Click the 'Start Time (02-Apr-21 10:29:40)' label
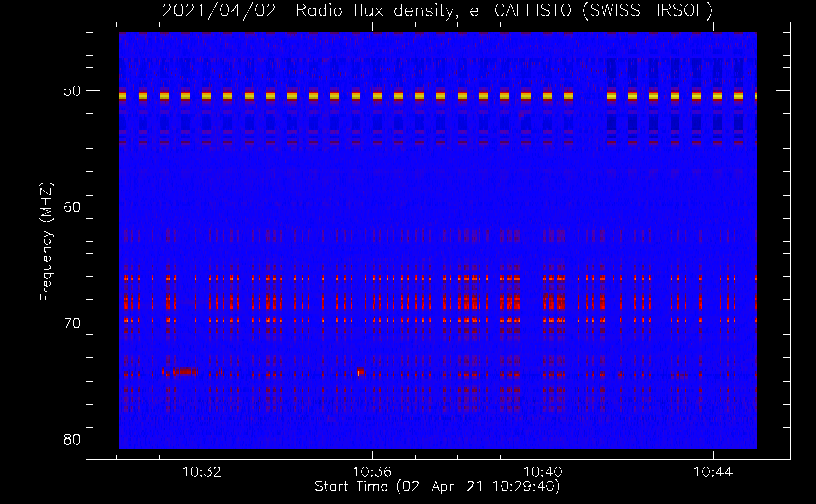 pyautogui.click(x=437, y=487)
